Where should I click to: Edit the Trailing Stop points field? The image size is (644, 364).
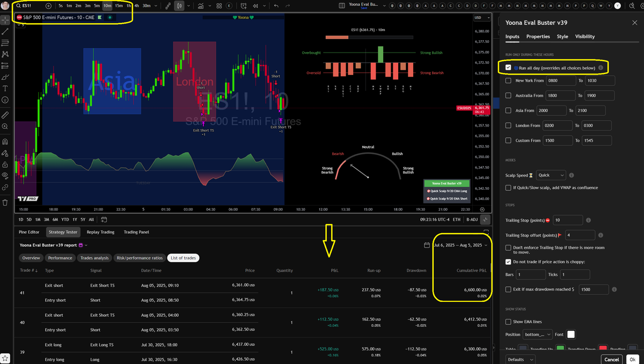coord(568,220)
